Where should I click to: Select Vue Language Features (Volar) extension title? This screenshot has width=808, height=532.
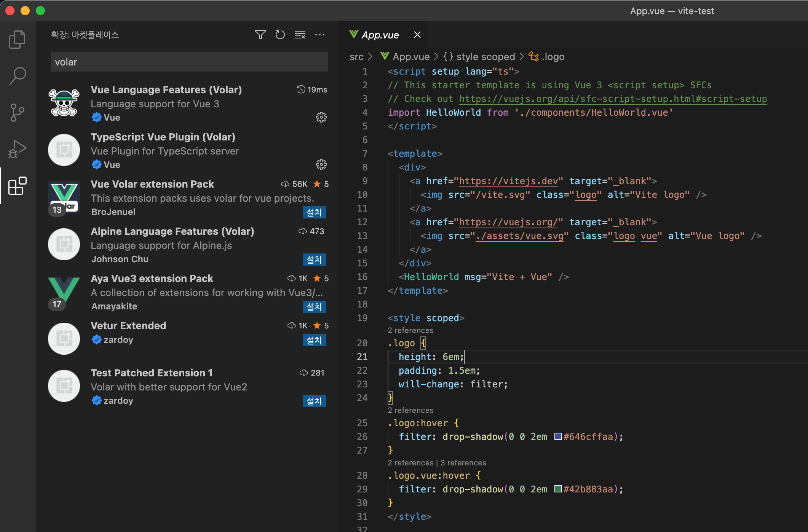pyautogui.click(x=166, y=90)
